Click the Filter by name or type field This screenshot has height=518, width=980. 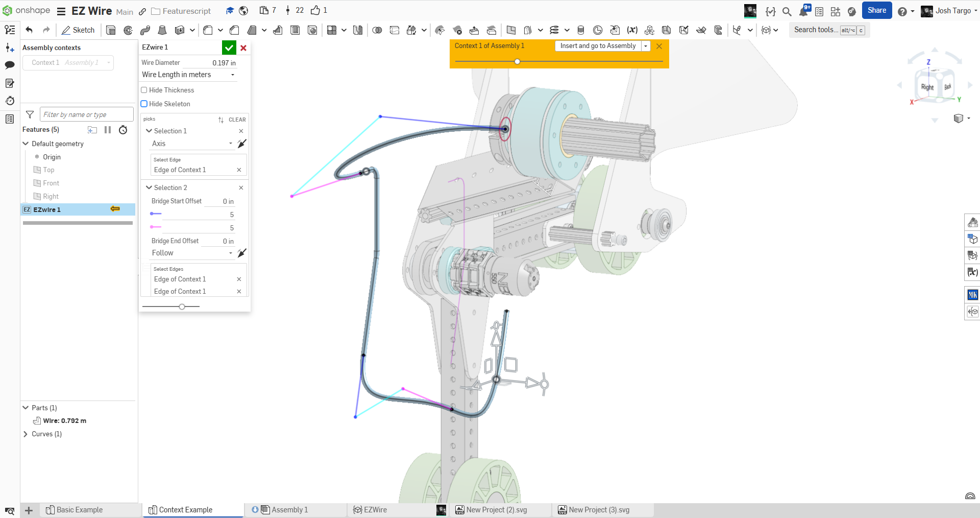point(86,114)
